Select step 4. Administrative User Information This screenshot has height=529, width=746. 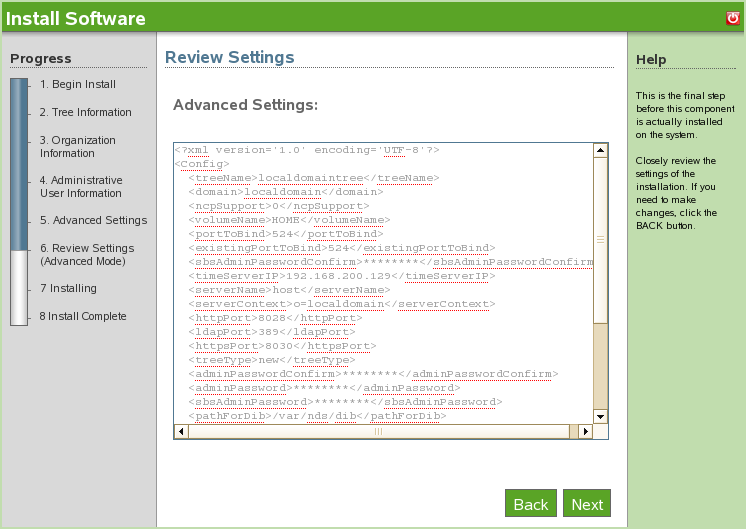pyautogui.click(x=81, y=186)
